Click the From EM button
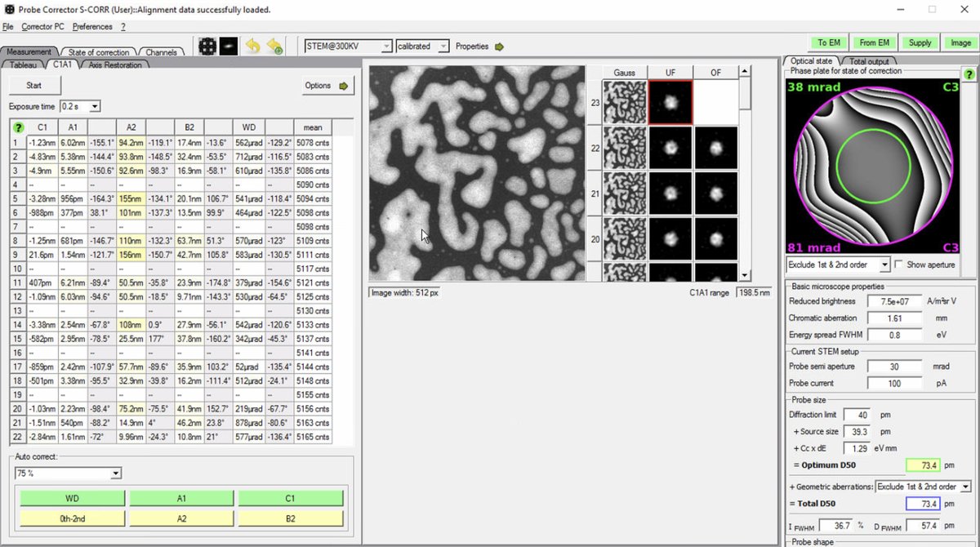The image size is (980, 547). tap(874, 42)
